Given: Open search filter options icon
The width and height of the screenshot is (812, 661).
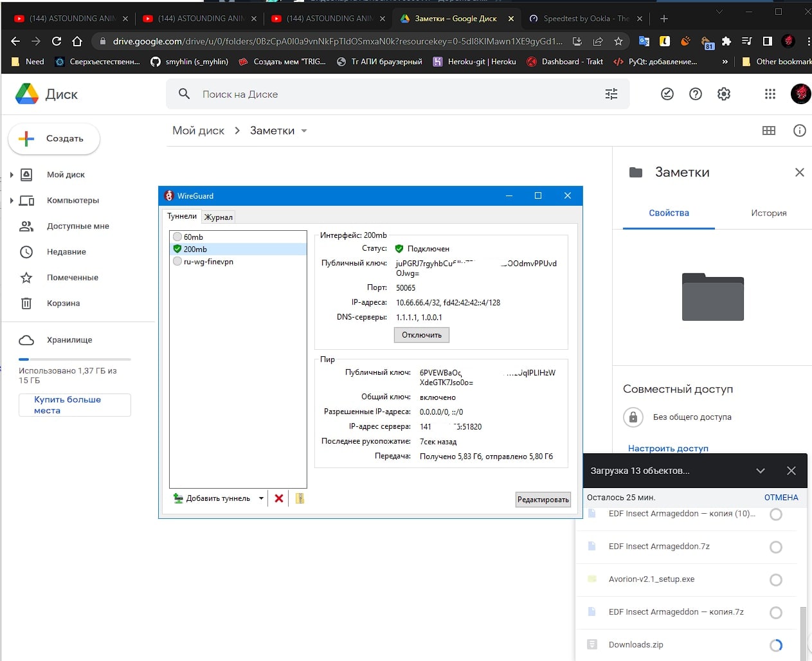Looking at the screenshot, I should pos(611,94).
